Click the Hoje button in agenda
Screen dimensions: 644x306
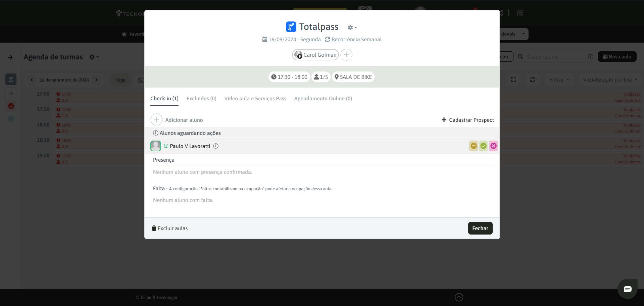click(120, 80)
